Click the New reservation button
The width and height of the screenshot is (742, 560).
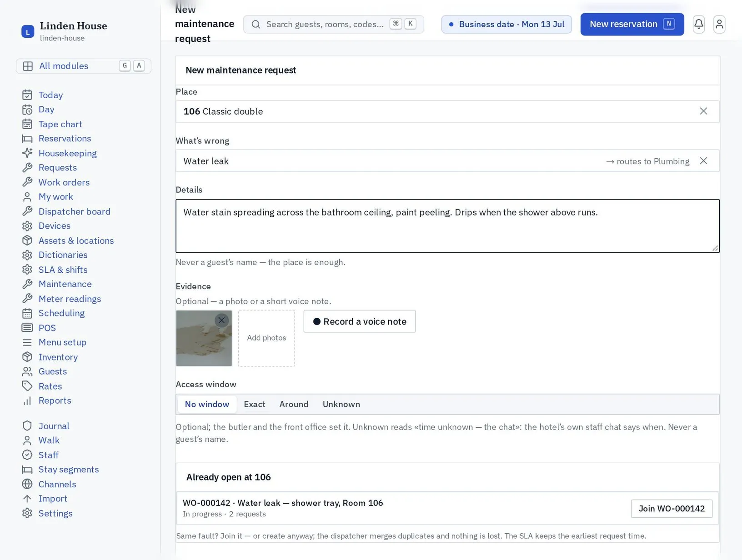pyautogui.click(x=632, y=24)
